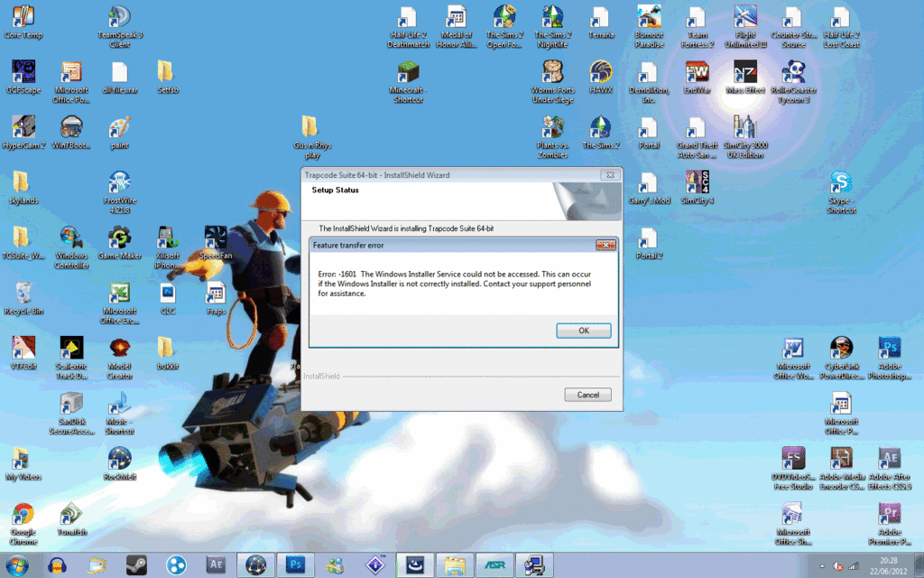Open SpeedFan desktop shortcut

(x=216, y=242)
